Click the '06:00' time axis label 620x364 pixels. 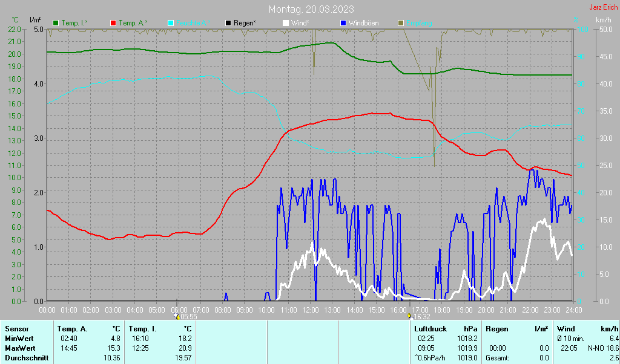point(179,310)
